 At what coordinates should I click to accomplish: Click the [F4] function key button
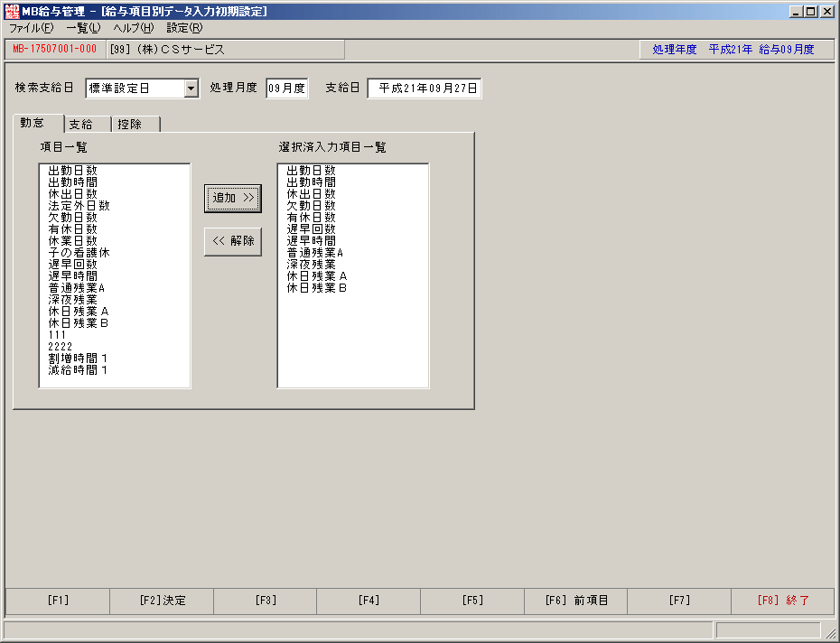[x=369, y=601]
